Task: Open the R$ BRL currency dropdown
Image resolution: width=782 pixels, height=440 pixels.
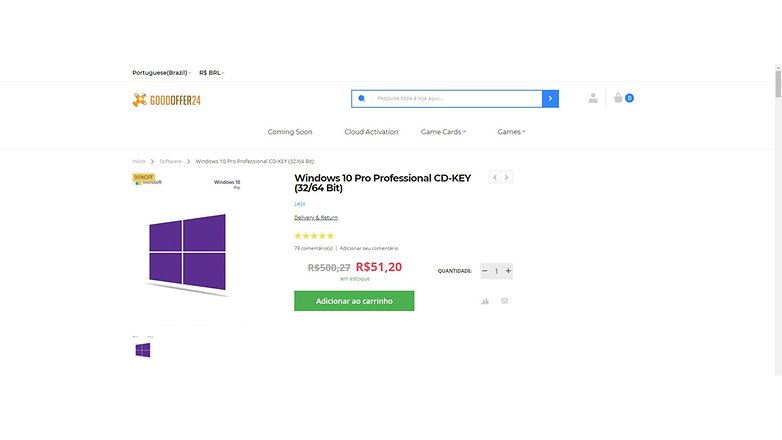Action: click(211, 73)
